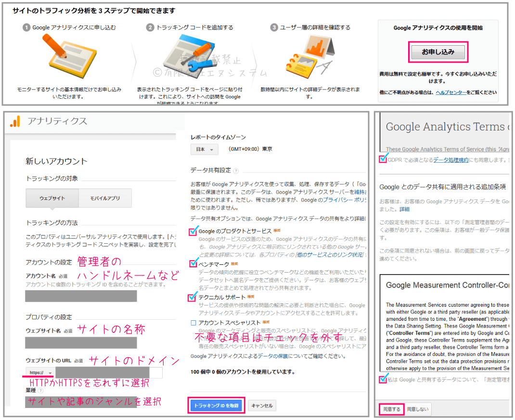
Task: Click the Google Measurement Controller terms heading
Action: pos(447,285)
